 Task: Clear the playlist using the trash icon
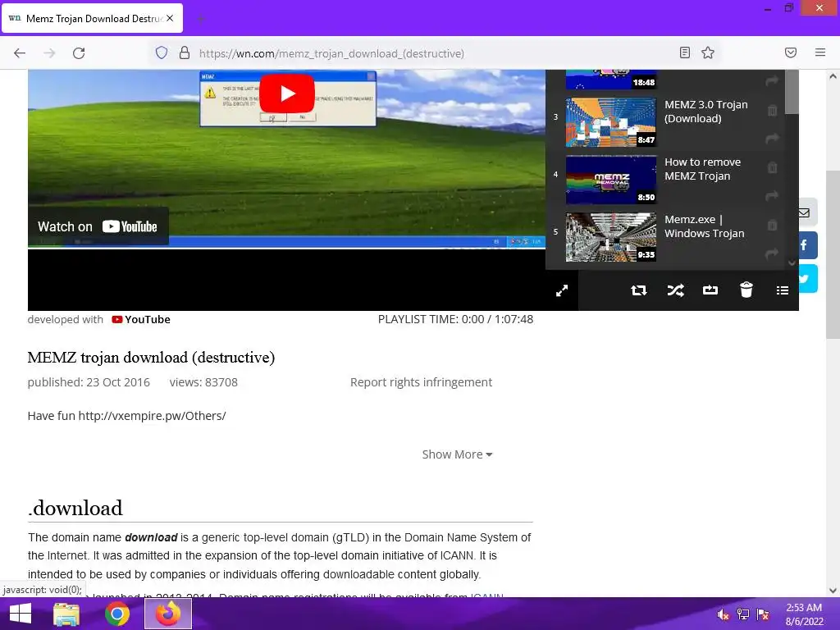(746, 290)
